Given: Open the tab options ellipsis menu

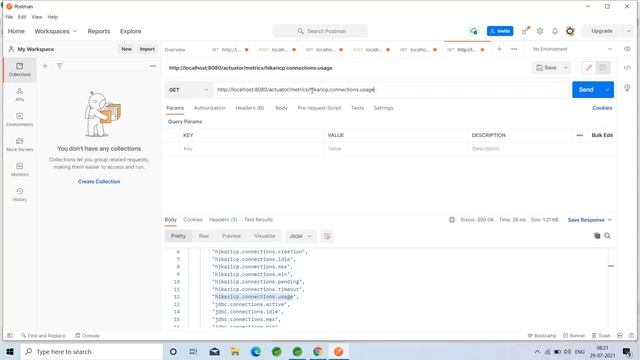Looking at the screenshot, I should click(514, 49).
